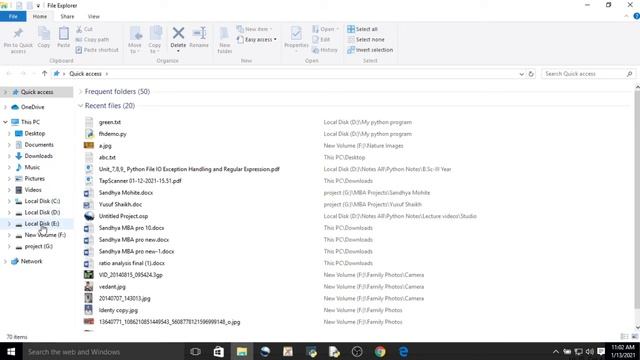This screenshot has width=640, height=360.
Task: Open Google Chrome from the taskbar
Action: (380, 351)
